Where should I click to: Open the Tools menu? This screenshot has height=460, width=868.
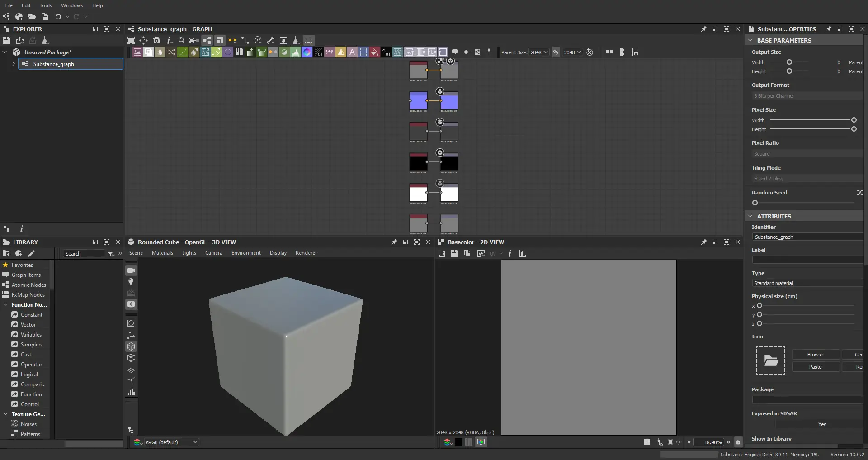coord(45,5)
